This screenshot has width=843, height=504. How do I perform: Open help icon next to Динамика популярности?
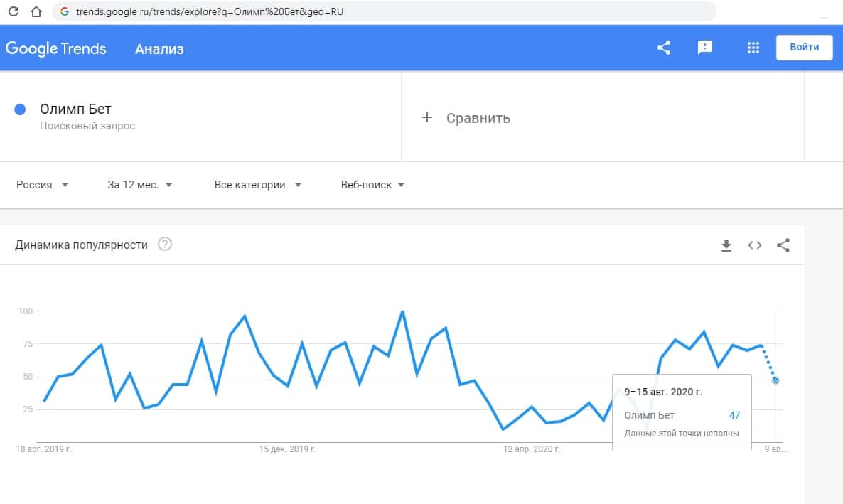click(165, 245)
